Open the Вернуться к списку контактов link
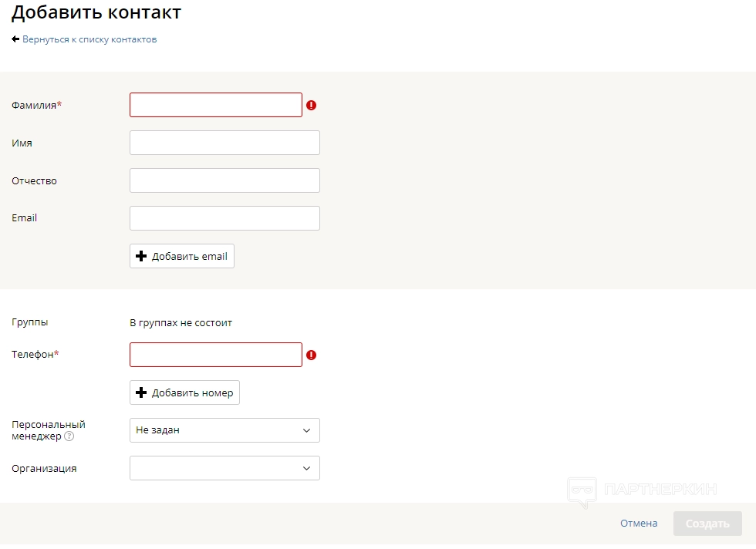Image resolution: width=756 pixels, height=549 pixels. (x=89, y=39)
